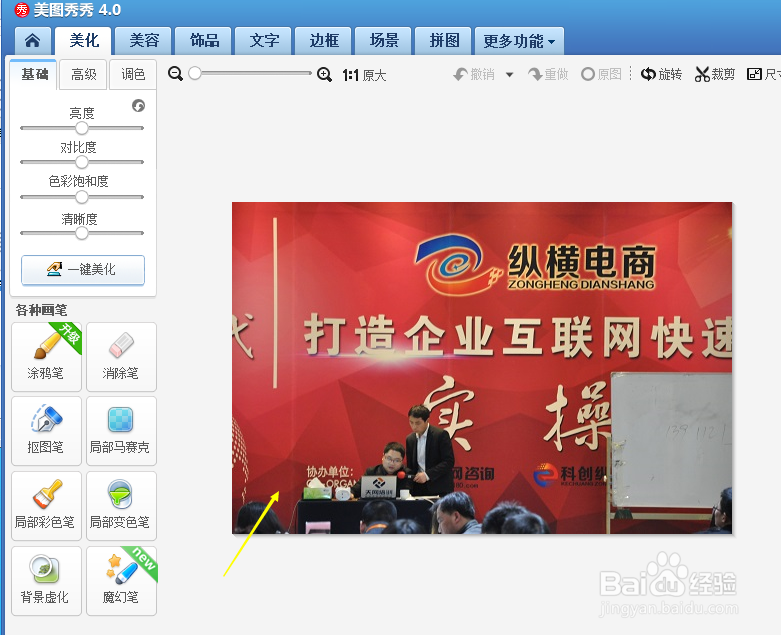Screen dimensions: 781x635
Task: Select the 基础 adjustment tab
Action: pos(34,74)
